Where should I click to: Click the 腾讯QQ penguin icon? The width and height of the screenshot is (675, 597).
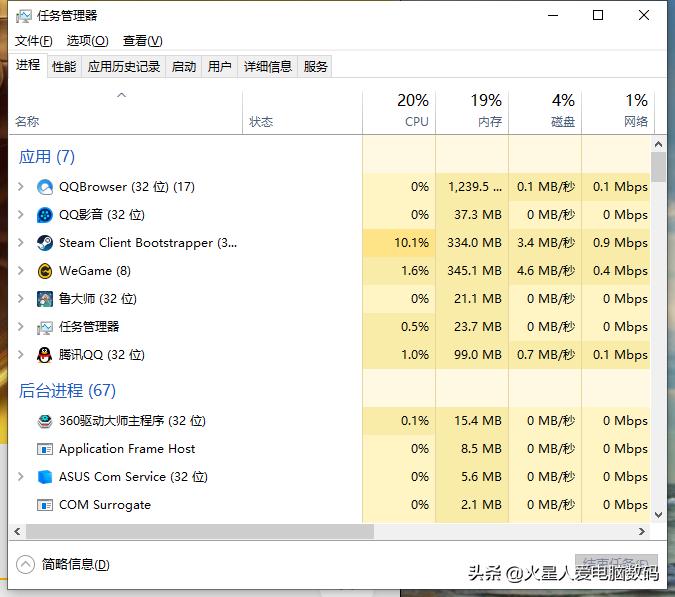point(44,355)
